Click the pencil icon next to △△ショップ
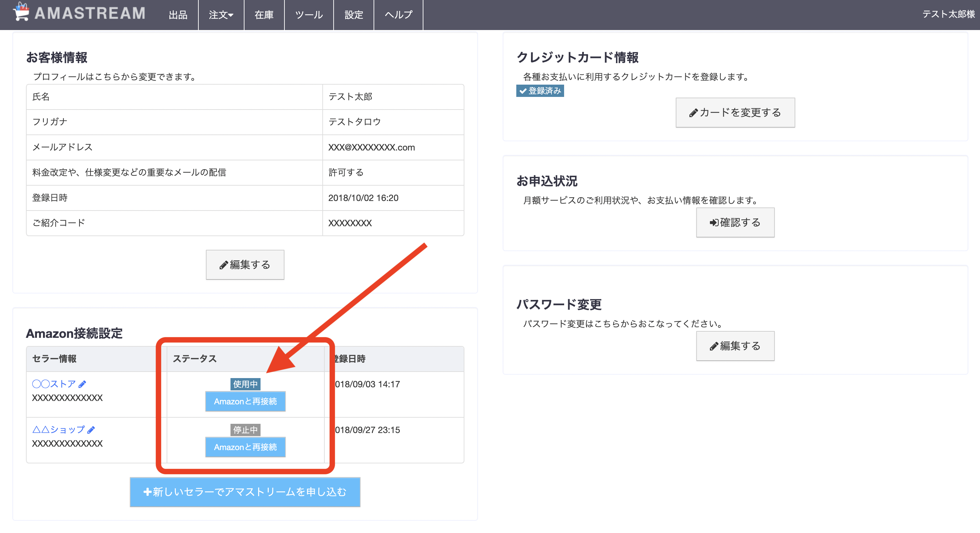Image resolution: width=980 pixels, height=533 pixels. (x=91, y=430)
